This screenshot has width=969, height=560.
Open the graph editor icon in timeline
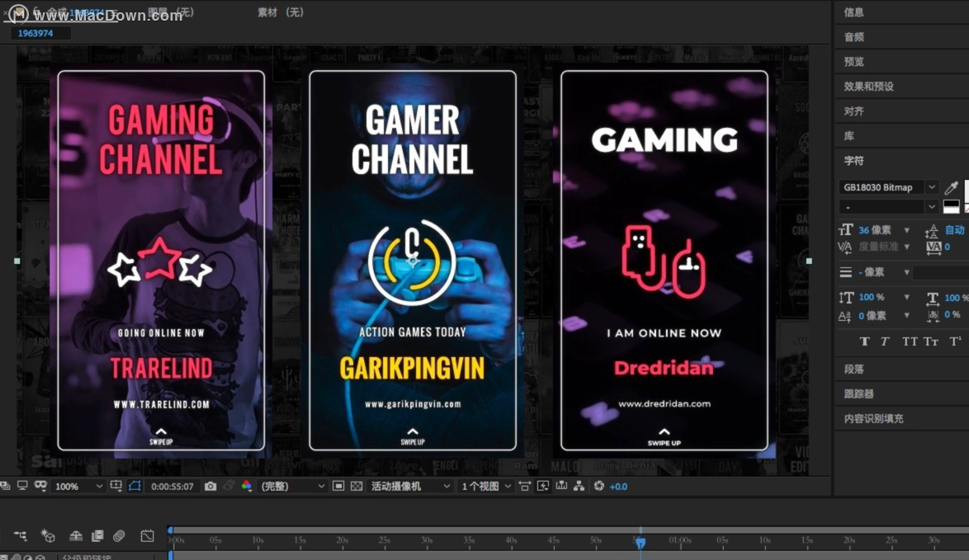pyautogui.click(x=147, y=535)
